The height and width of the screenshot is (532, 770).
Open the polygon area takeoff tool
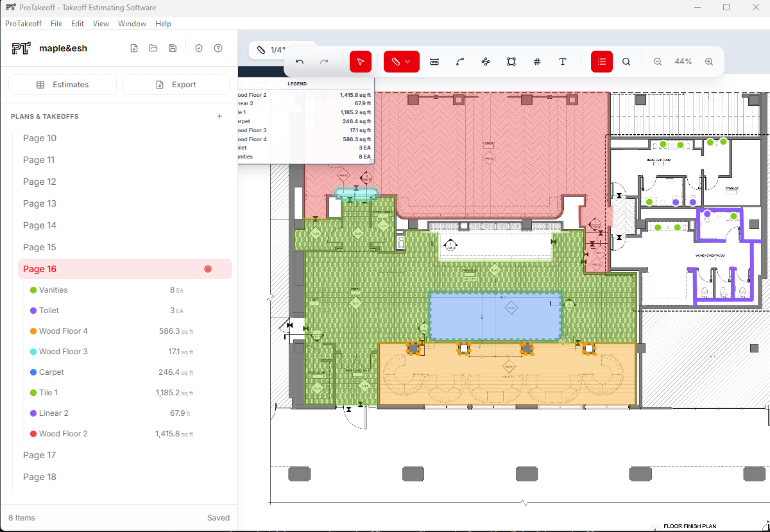[x=511, y=62]
